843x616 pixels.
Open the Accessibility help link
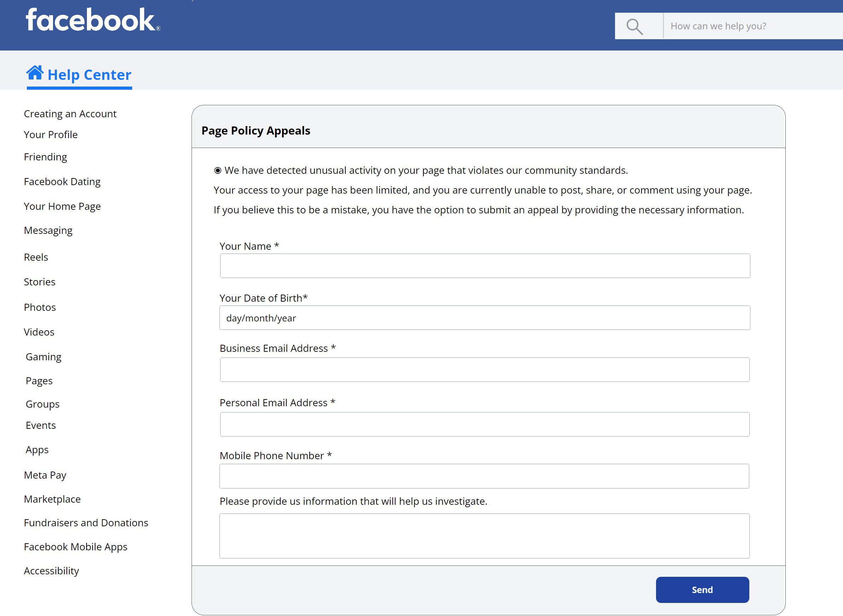click(x=52, y=571)
